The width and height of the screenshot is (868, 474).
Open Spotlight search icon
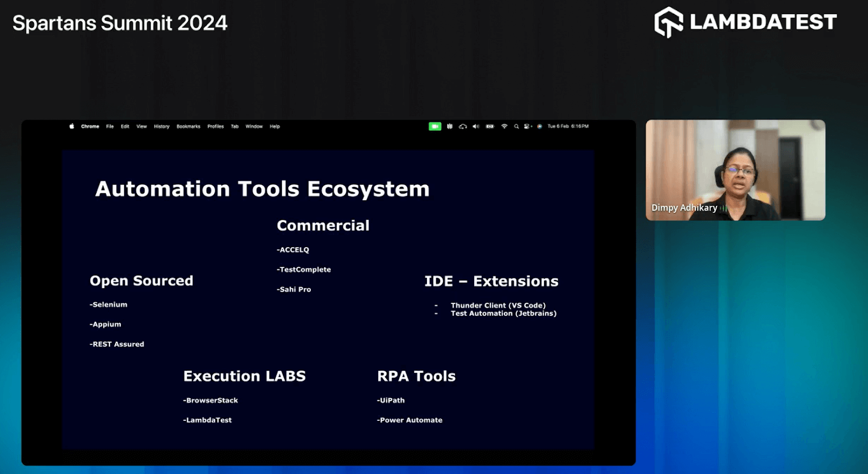tap(516, 127)
